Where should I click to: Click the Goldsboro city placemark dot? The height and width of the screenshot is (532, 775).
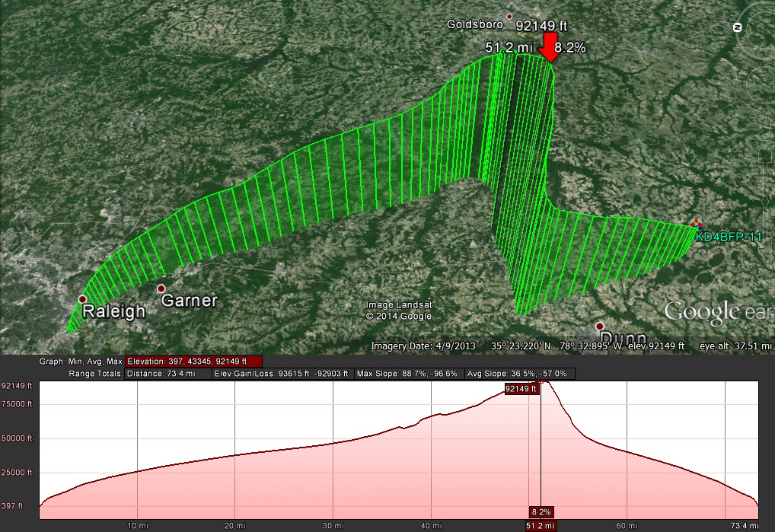click(x=510, y=16)
